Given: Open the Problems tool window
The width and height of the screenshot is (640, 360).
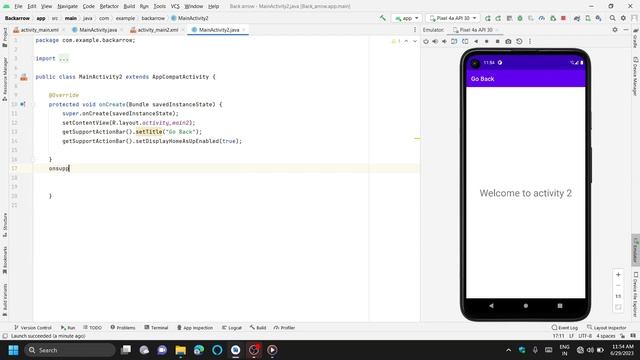Looking at the screenshot, I should 123,328.
